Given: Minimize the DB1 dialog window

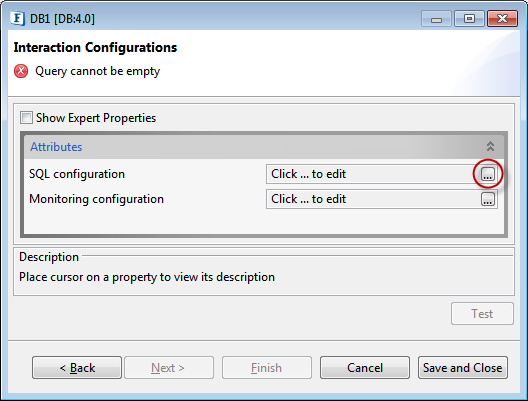Looking at the screenshot, I should [x=436, y=19].
